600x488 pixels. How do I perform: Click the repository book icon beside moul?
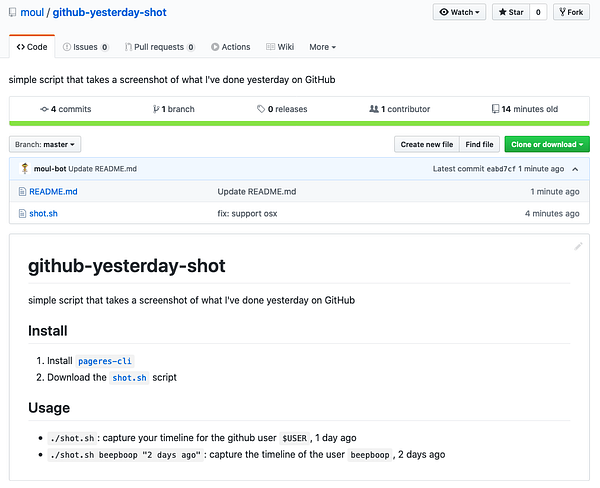click(x=11, y=13)
